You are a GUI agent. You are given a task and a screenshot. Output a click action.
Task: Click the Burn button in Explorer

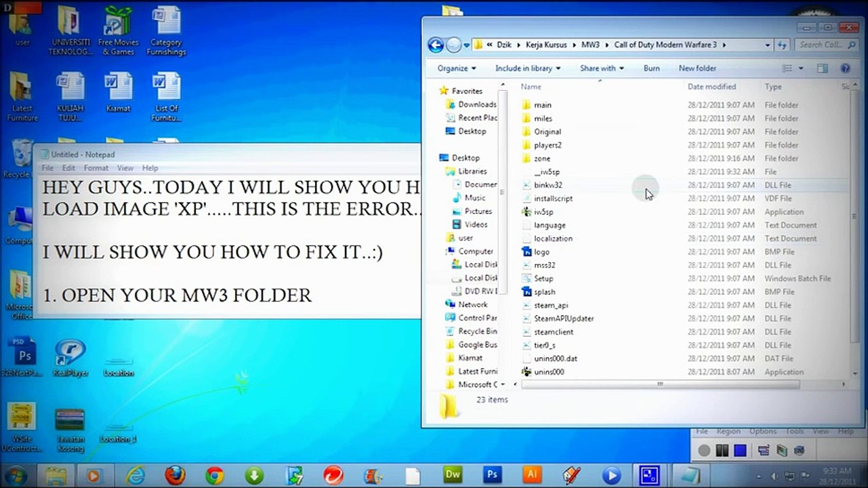pyautogui.click(x=652, y=68)
